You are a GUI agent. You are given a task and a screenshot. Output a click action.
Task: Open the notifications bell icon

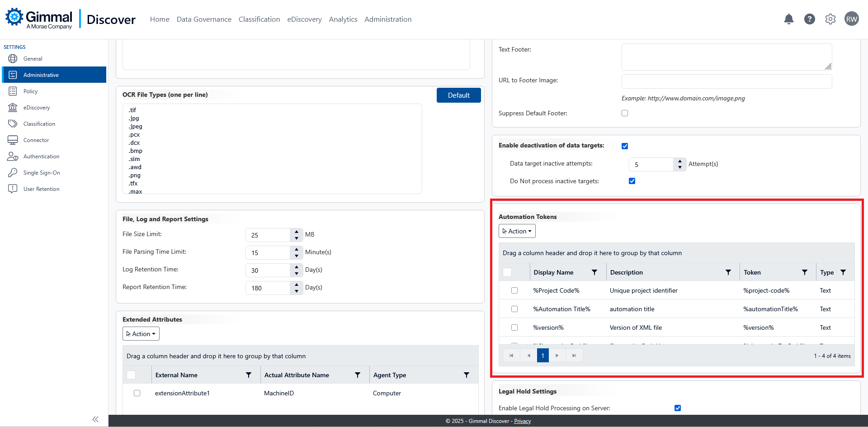[788, 19]
